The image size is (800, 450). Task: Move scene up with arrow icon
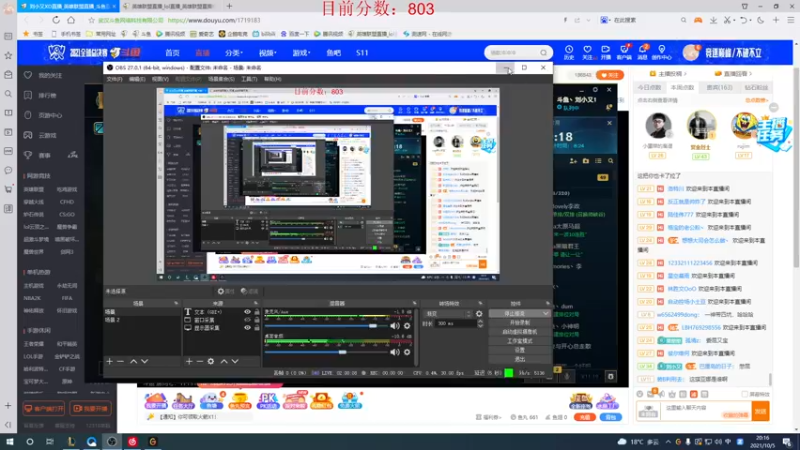tap(133, 361)
